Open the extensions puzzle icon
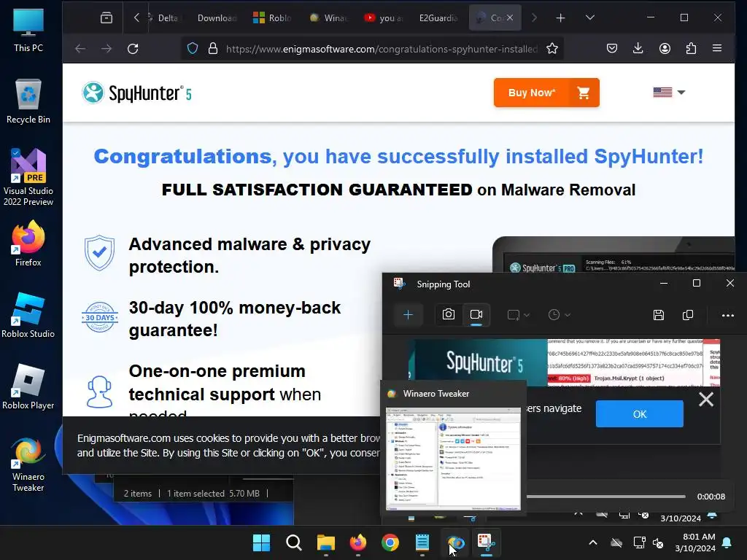 point(691,49)
